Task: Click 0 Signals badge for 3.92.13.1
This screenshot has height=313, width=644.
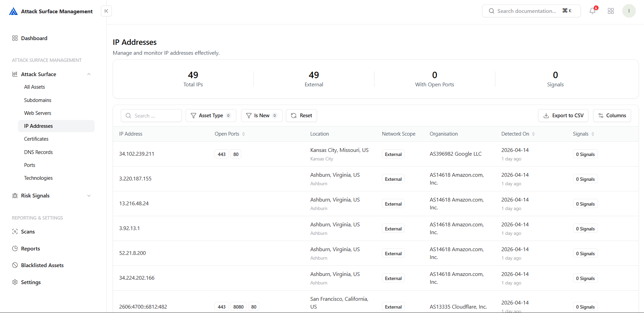Action: 585,229
